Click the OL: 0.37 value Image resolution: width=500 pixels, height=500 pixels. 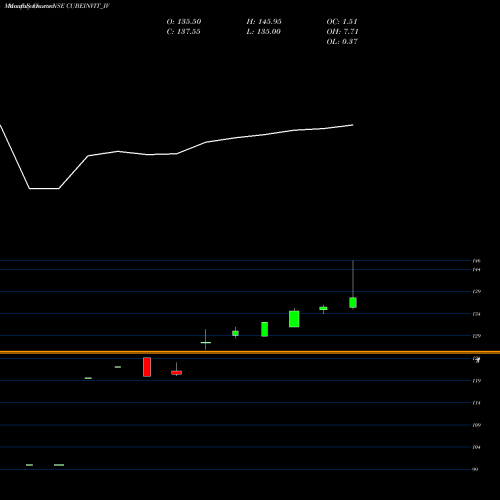[342, 42]
